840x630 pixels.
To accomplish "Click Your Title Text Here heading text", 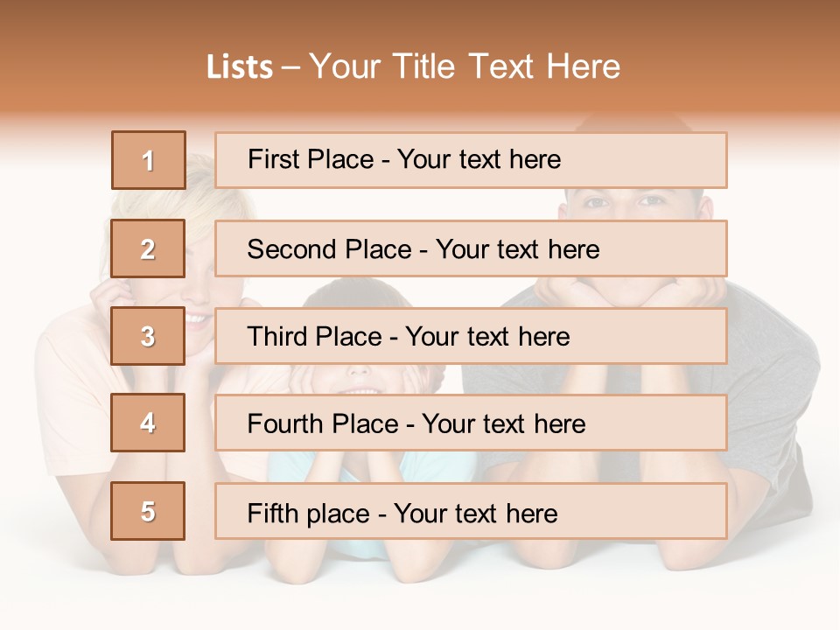I will pyautogui.click(x=465, y=67).
